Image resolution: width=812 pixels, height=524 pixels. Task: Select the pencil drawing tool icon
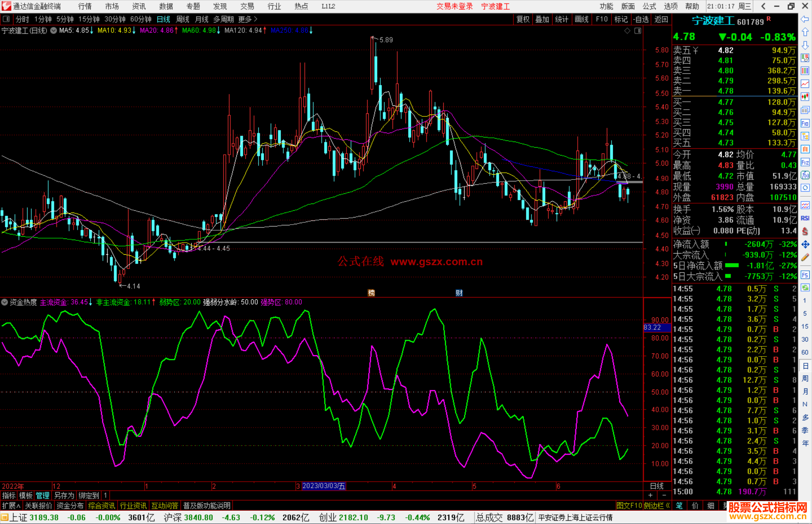point(805,258)
